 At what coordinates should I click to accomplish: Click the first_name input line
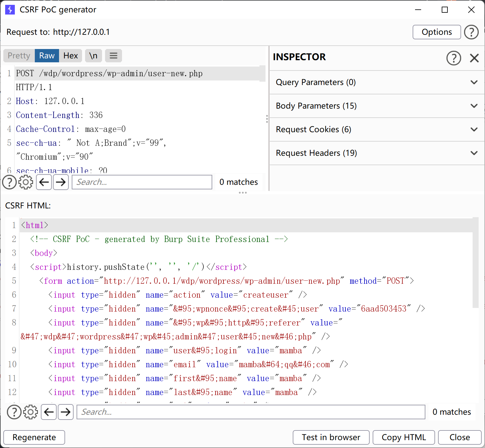pos(185,378)
